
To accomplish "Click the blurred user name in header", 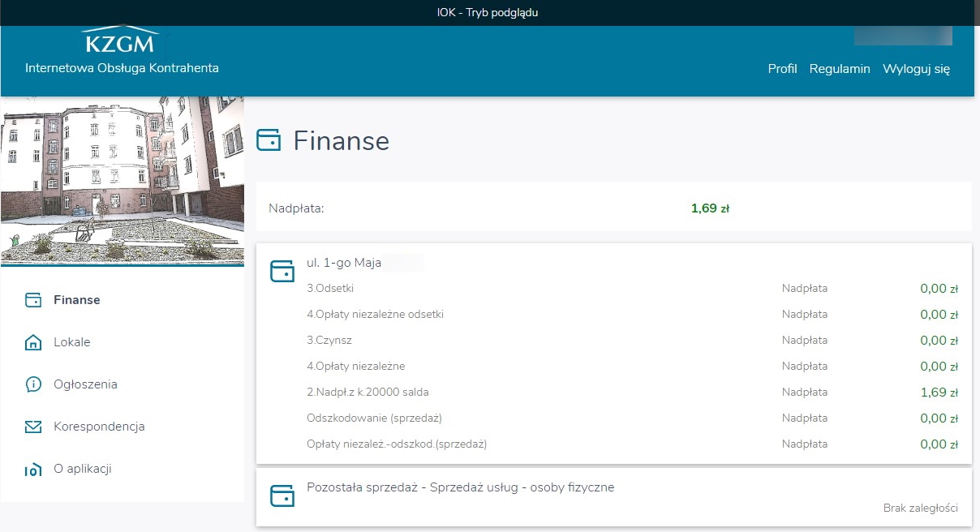I will coord(903,35).
